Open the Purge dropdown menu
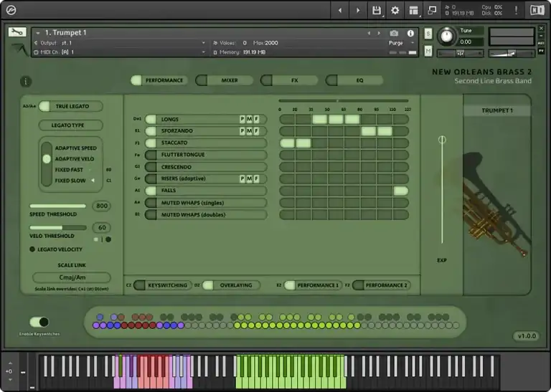Screen dimensions: 551x392 pos(401,43)
